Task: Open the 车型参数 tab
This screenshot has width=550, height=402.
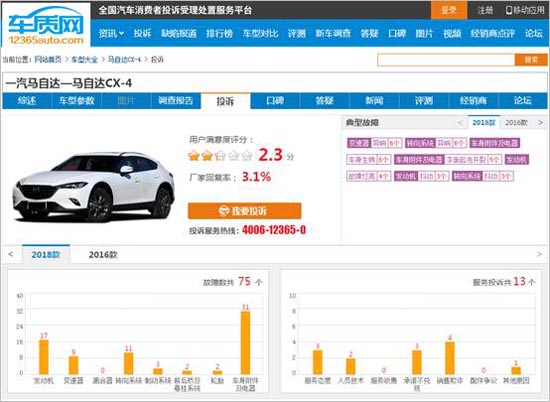Action: pyautogui.click(x=76, y=101)
